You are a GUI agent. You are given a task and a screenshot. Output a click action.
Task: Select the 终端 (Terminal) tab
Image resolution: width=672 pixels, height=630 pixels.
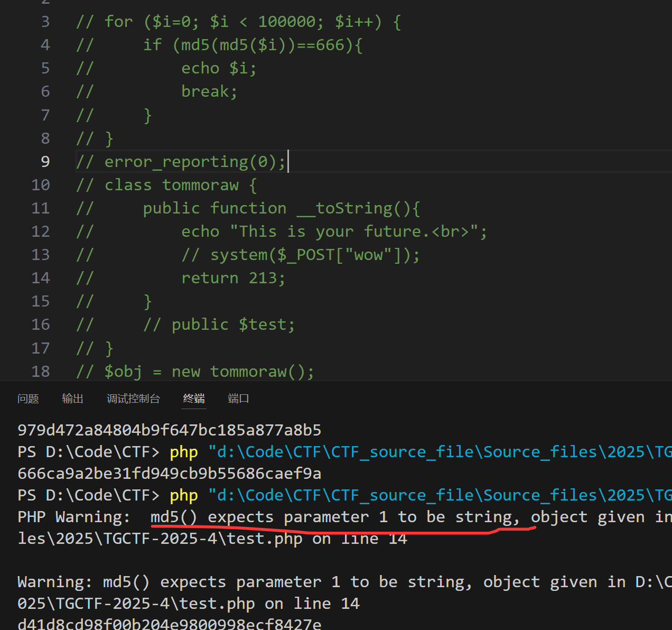194,399
